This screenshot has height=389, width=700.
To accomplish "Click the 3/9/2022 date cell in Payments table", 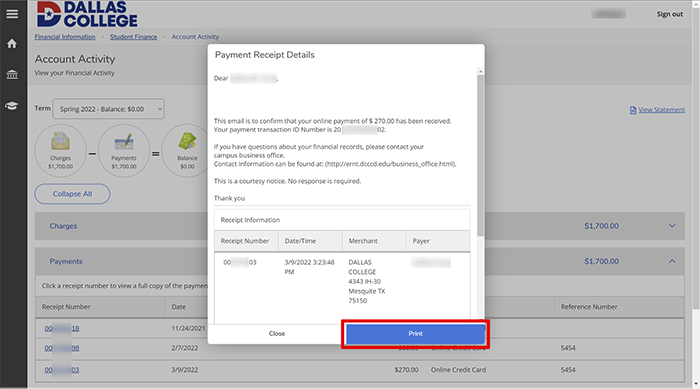I will coord(185,370).
